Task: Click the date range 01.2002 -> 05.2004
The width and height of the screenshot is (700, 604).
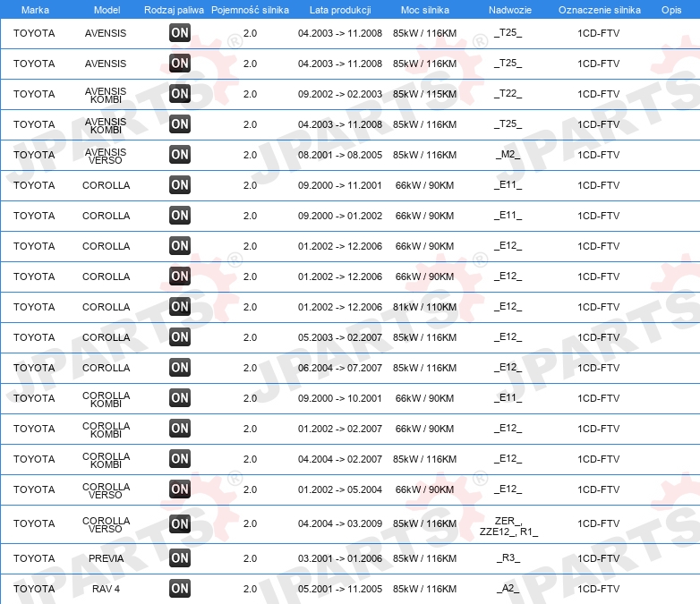Action: (340, 489)
